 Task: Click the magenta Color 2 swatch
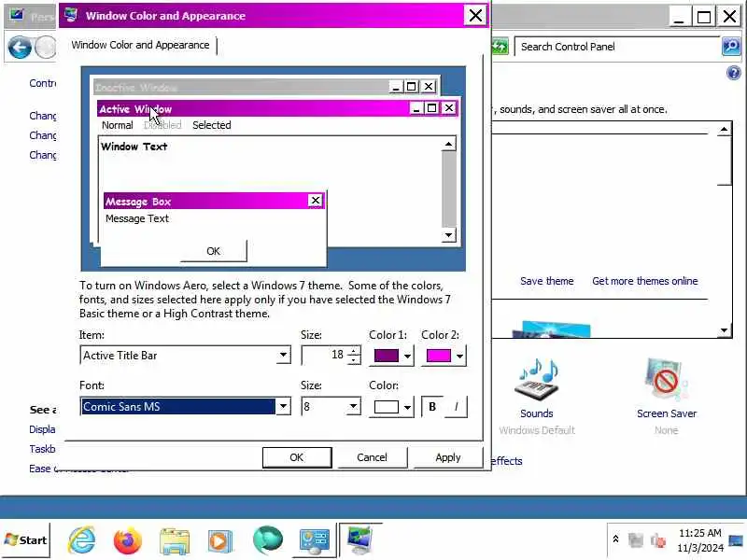438,356
